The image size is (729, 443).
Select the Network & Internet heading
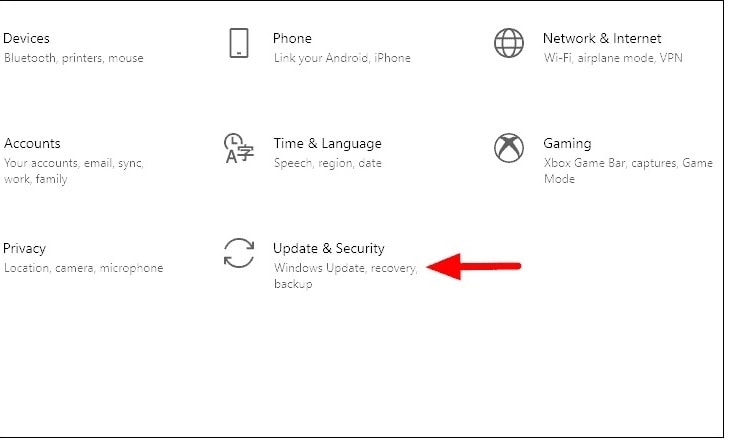point(602,38)
